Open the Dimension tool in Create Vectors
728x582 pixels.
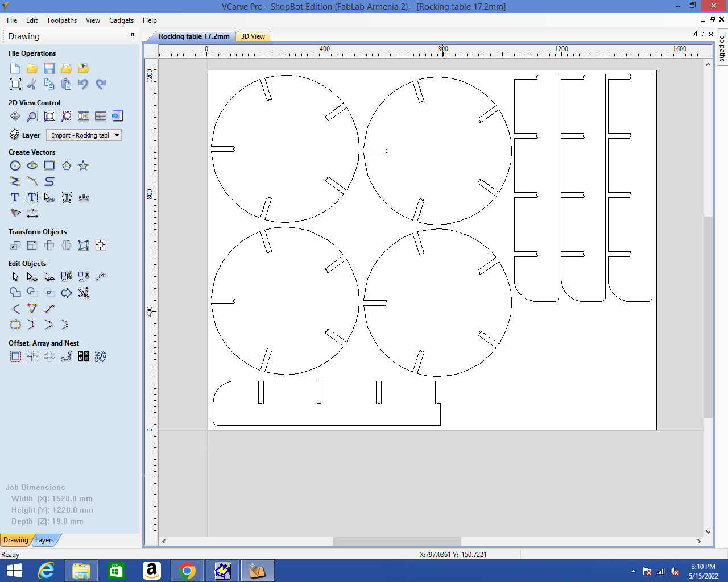tap(32, 213)
